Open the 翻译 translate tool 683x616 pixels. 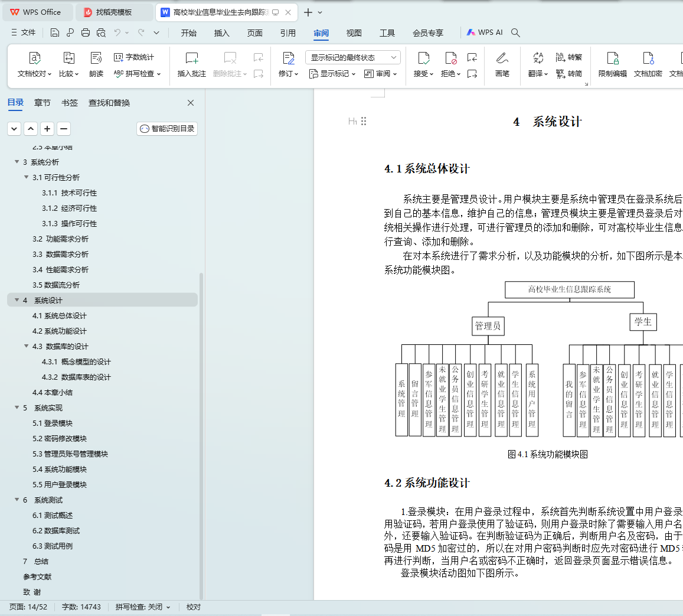click(538, 65)
